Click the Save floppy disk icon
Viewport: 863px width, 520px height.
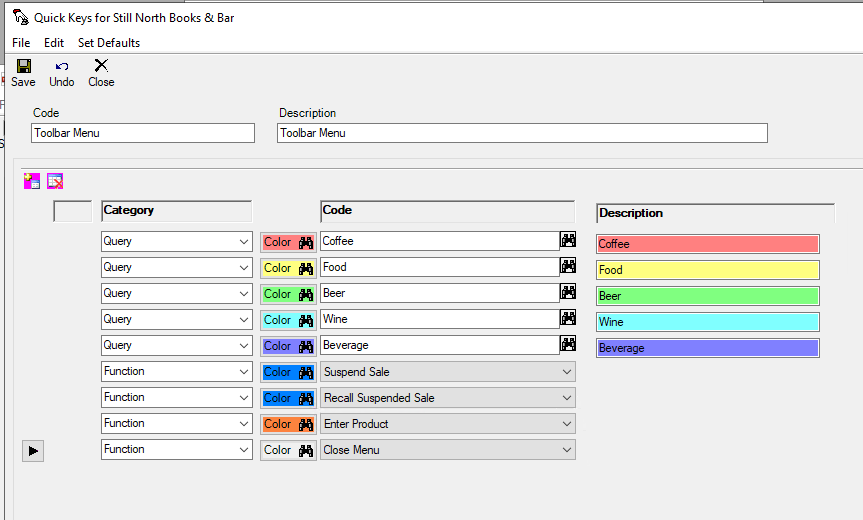tap(24, 66)
